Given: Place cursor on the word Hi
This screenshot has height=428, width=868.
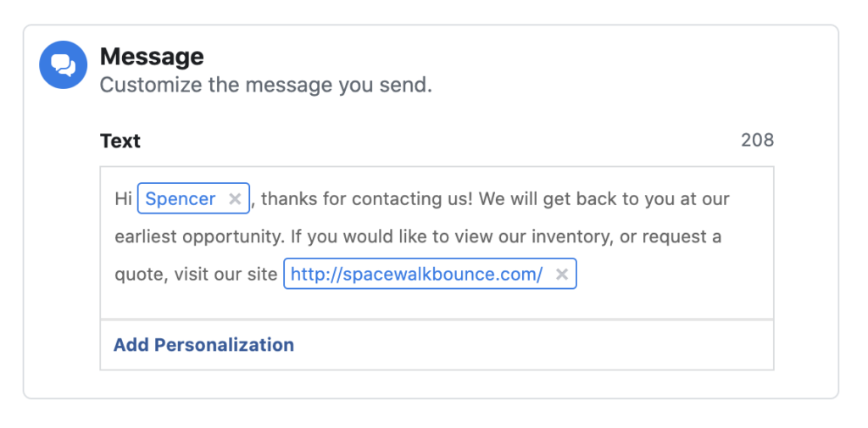Looking at the screenshot, I should tap(124, 199).
